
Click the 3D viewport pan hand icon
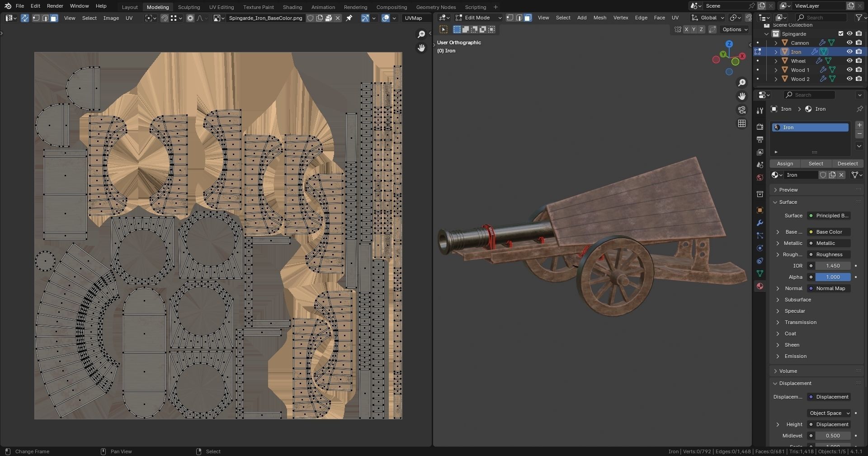(x=742, y=96)
